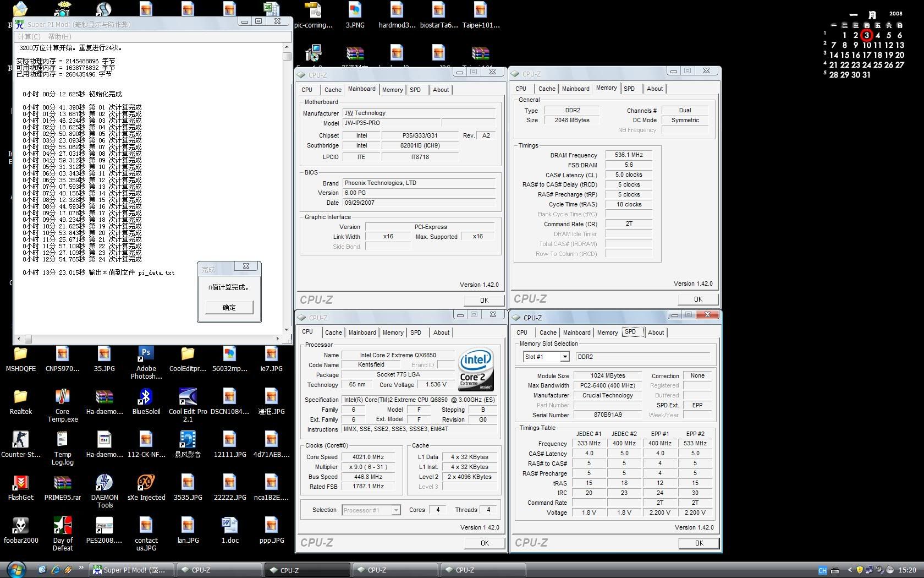Image resolution: width=924 pixels, height=578 pixels.
Task: Open the Core Temp.exe desktop icon
Action: 63,405
